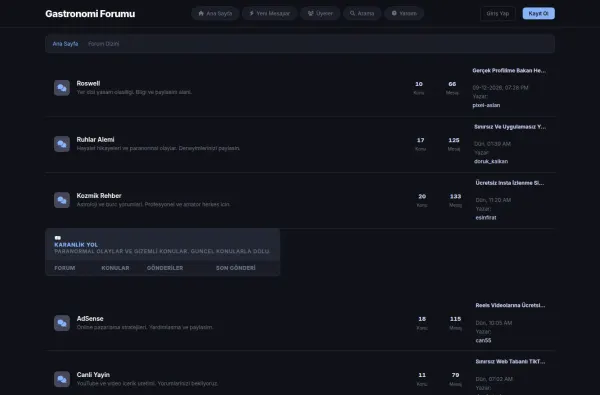Image resolution: width=600 pixels, height=395 pixels.
Task: Open the Giriş Yap login button
Action: (x=497, y=14)
